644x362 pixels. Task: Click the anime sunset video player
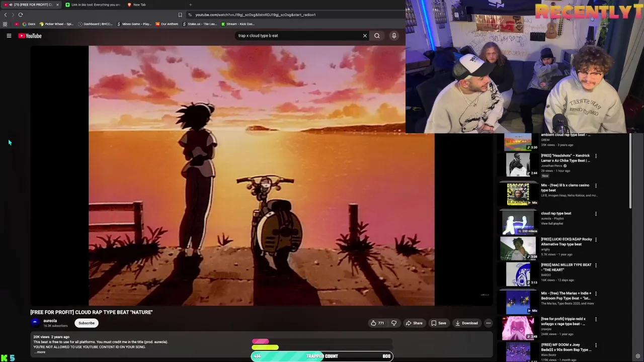(262, 175)
